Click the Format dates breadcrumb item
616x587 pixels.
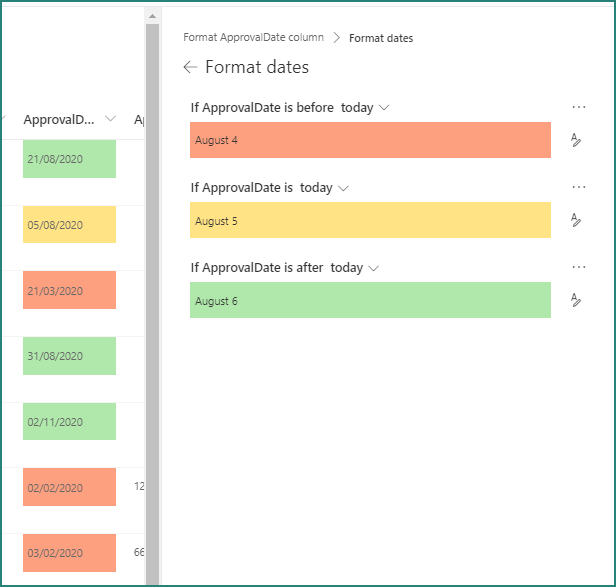pos(381,38)
